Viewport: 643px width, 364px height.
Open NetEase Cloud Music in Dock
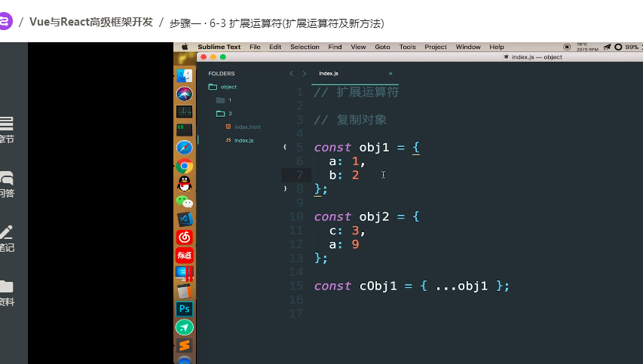point(185,237)
